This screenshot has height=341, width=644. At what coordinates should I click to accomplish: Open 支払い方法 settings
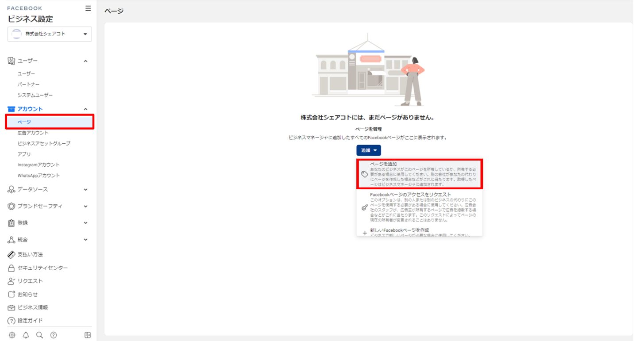[30, 255]
